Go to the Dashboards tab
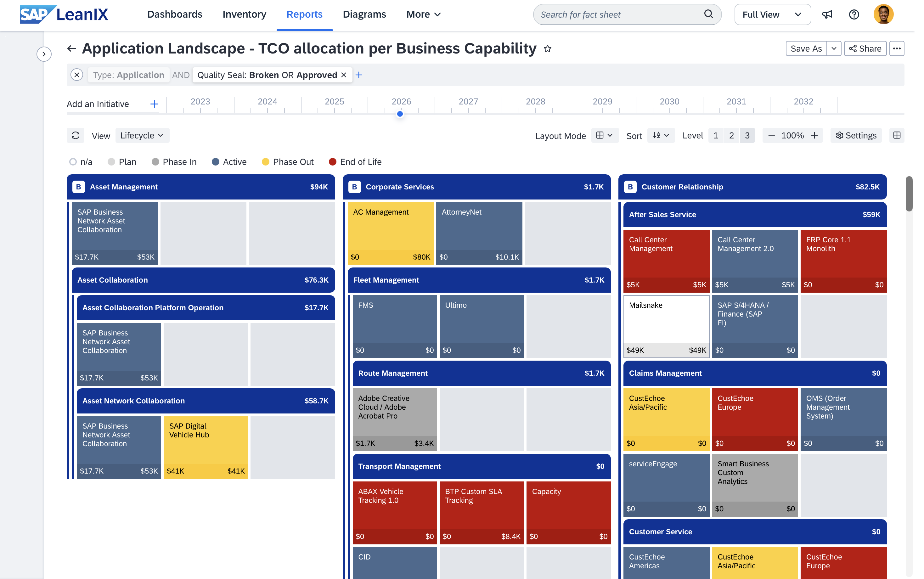 tap(175, 14)
